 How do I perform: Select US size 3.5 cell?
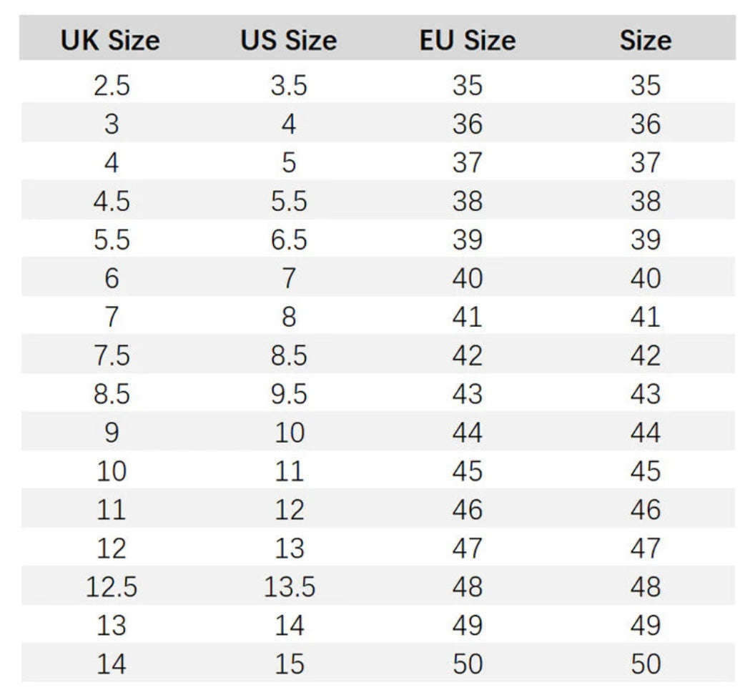click(x=289, y=86)
